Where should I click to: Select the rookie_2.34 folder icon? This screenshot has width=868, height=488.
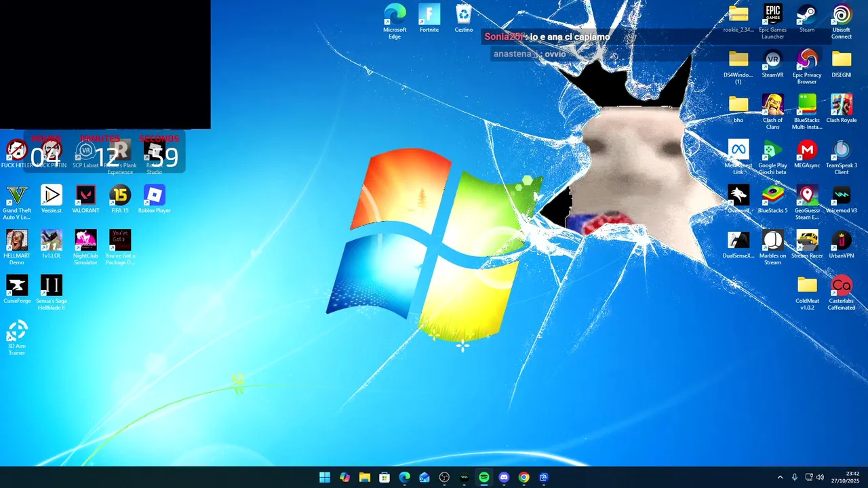pos(738,18)
